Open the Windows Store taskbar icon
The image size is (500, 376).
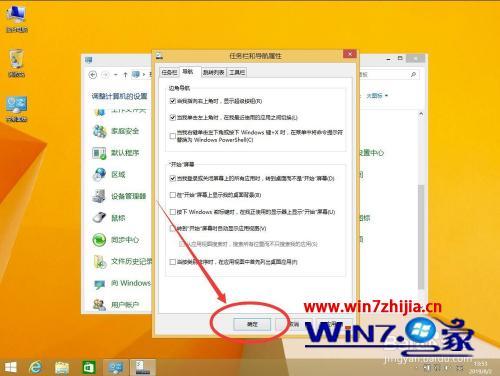pos(89,367)
